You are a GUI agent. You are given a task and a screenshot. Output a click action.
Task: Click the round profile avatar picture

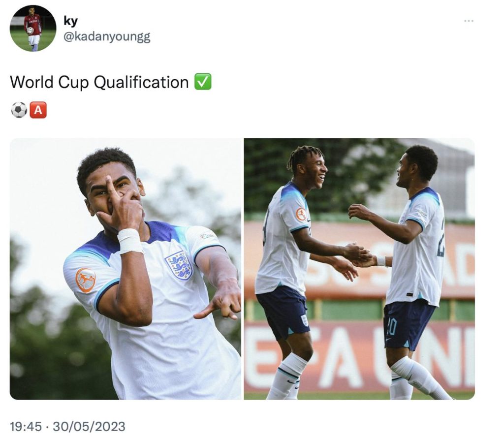[x=33, y=28]
